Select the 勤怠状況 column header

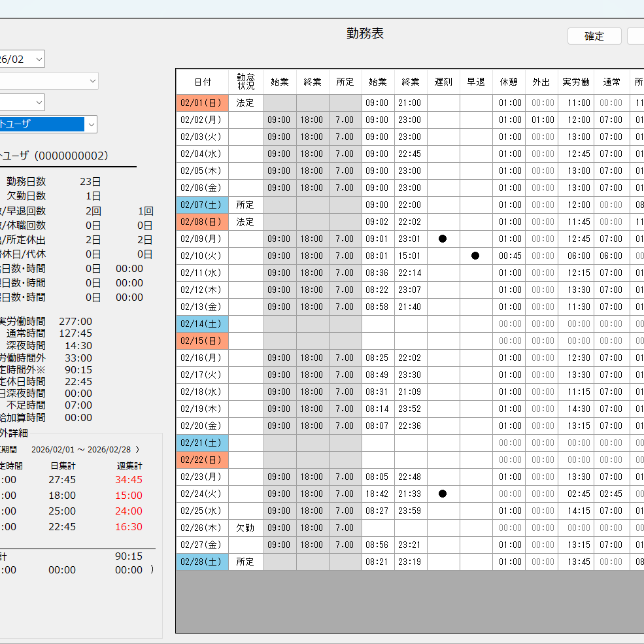pyautogui.click(x=246, y=82)
